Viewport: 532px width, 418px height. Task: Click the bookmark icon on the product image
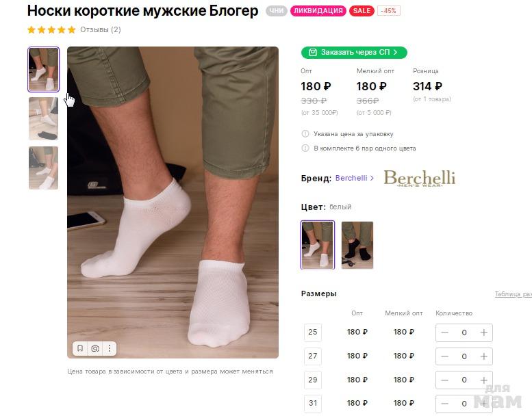pyautogui.click(x=80, y=348)
